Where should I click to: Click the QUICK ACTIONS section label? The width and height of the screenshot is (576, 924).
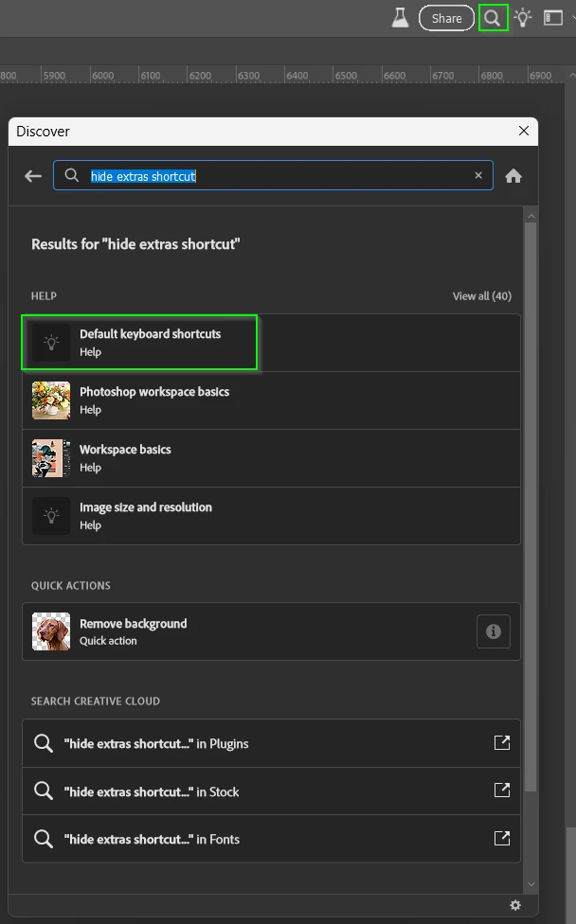point(71,586)
